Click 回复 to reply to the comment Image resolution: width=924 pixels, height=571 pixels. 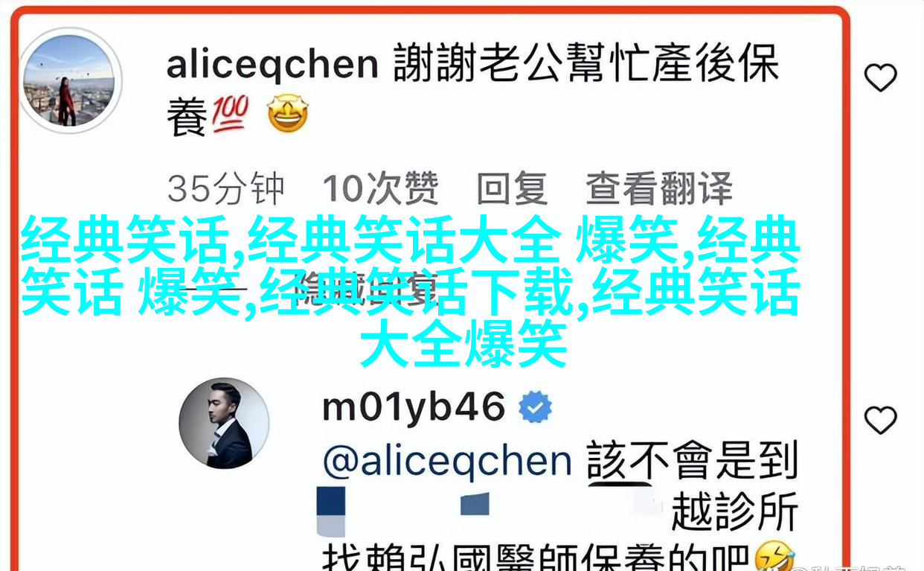[512, 189]
